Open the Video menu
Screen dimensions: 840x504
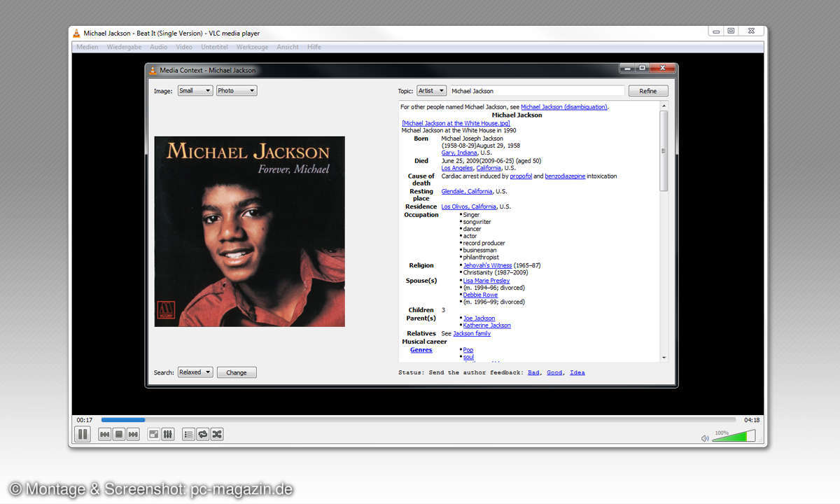click(184, 47)
